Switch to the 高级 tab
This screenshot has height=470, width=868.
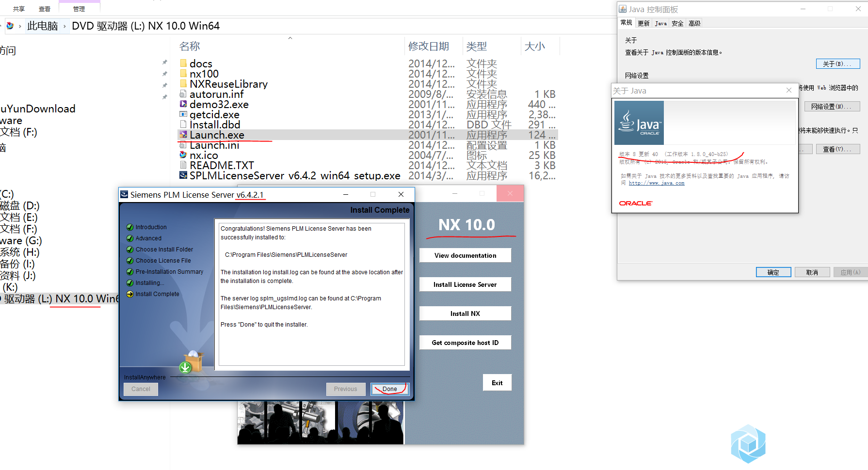point(694,23)
